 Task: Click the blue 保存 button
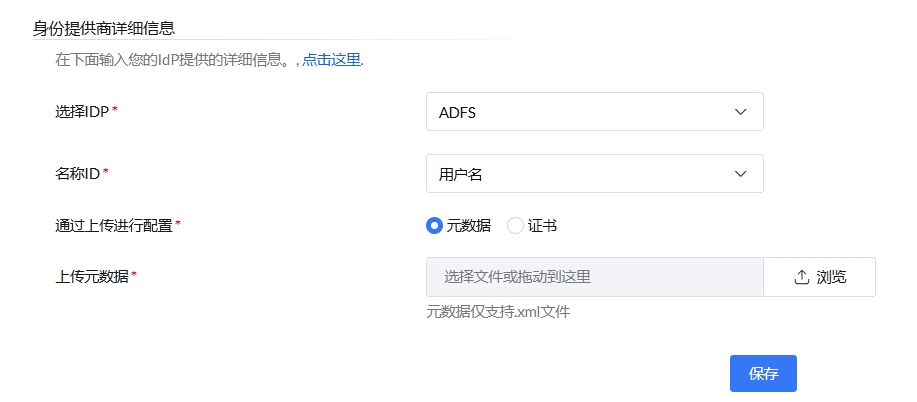point(763,374)
